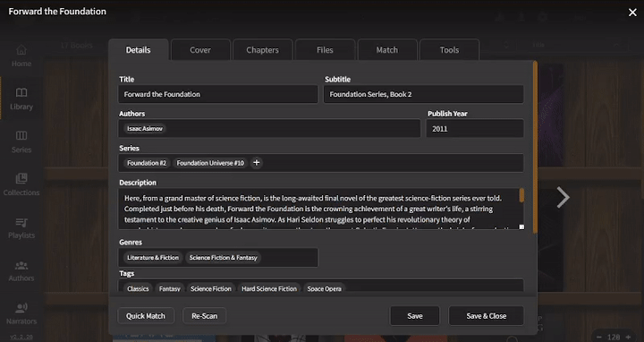This screenshot has width=644, height=342.
Task: Open Narrators in the sidebar
Action: pos(21,314)
